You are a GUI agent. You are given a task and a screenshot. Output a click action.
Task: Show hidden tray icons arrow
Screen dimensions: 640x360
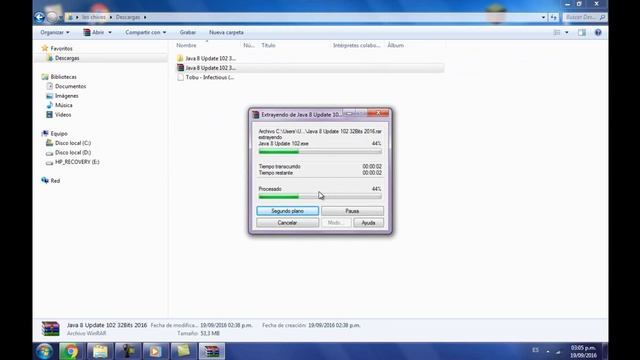pyautogui.click(x=548, y=351)
